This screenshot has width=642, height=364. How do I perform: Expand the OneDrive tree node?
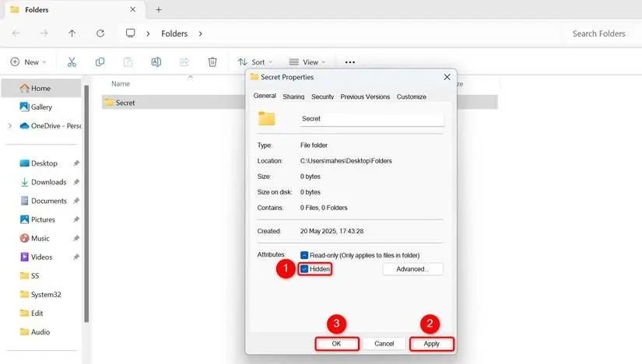pos(10,126)
